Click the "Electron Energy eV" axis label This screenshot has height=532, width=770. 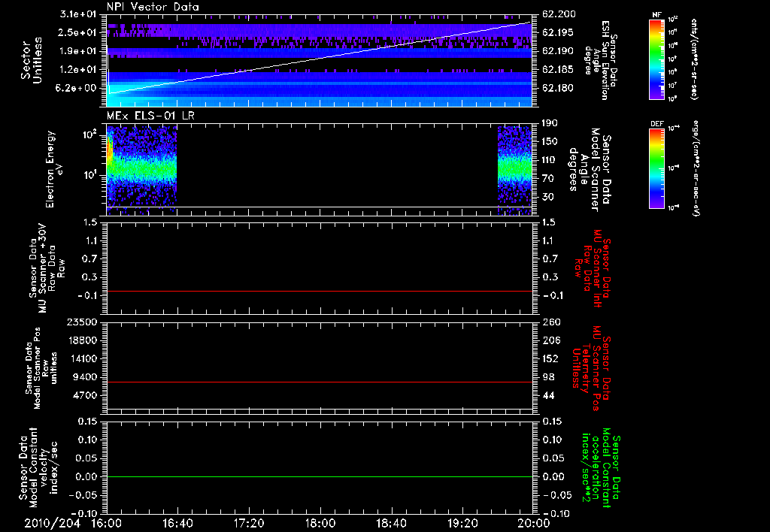click(55, 169)
